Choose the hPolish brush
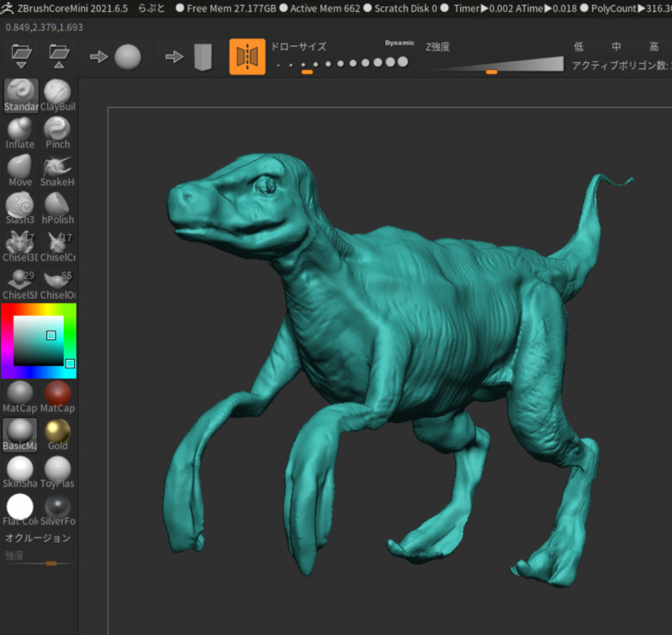The width and height of the screenshot is (672, 635). (57, 207)
